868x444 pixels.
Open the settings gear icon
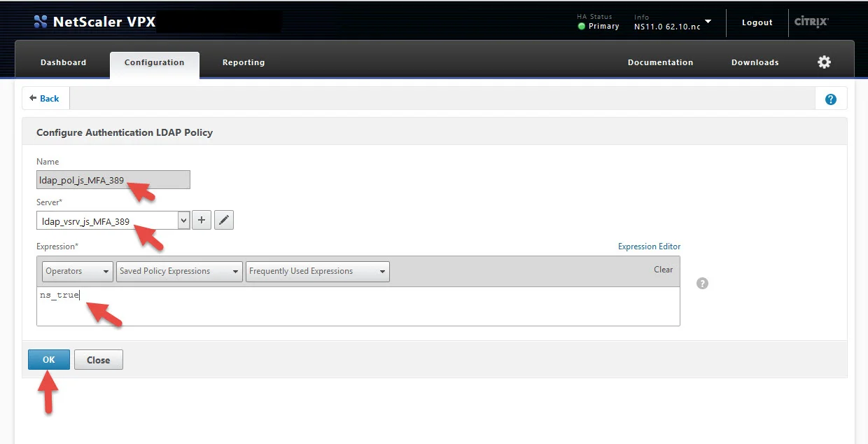(824, 62)
